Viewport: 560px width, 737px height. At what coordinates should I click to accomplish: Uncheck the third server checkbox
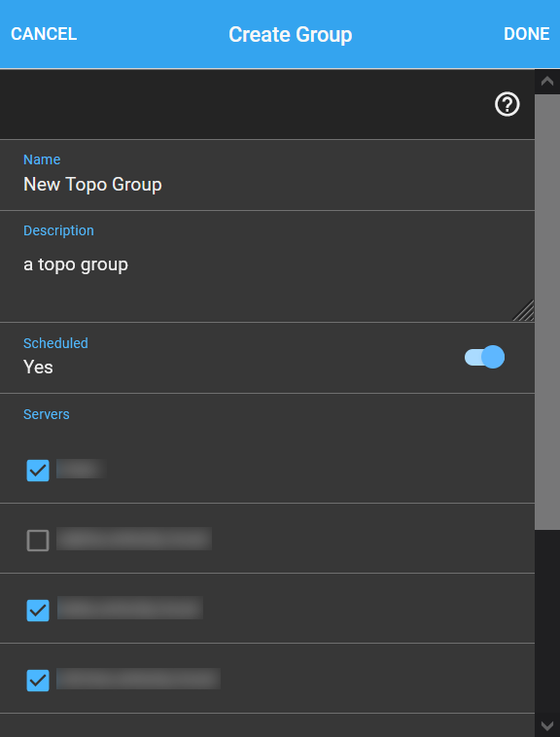point(38,611)
